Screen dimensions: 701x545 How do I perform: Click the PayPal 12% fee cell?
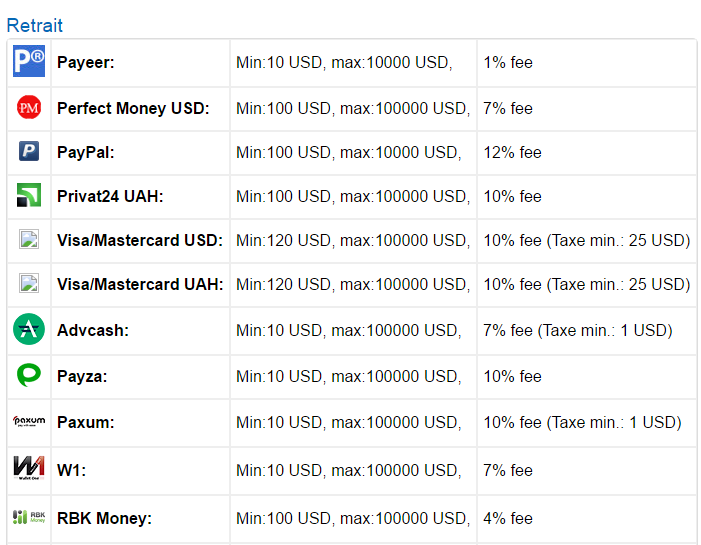513,153
